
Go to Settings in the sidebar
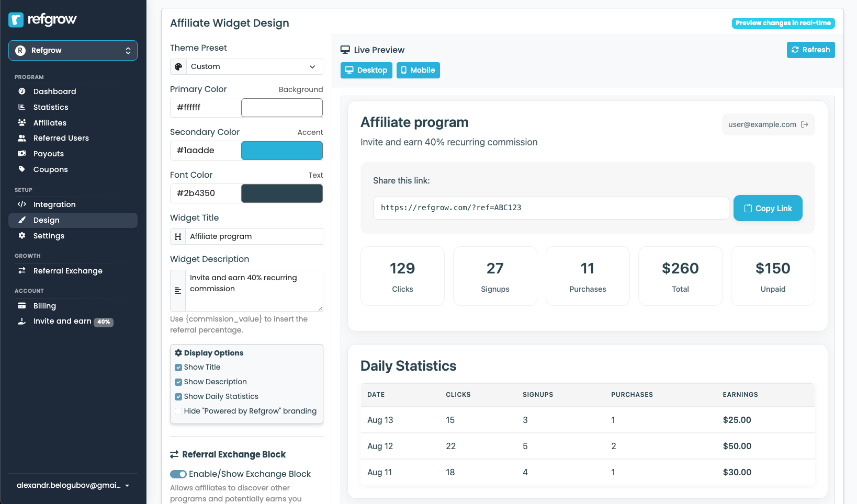[49, 236]
